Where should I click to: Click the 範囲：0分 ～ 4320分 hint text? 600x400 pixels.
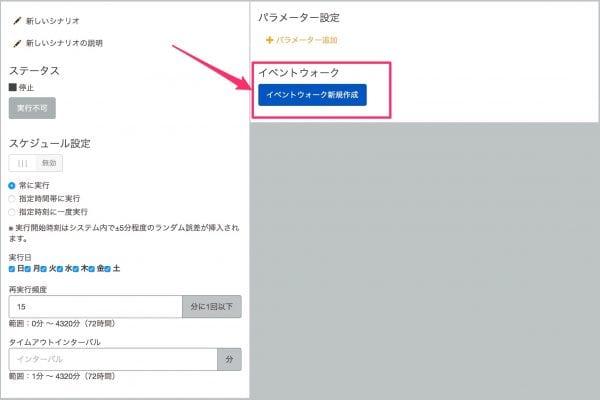[62, 324]
